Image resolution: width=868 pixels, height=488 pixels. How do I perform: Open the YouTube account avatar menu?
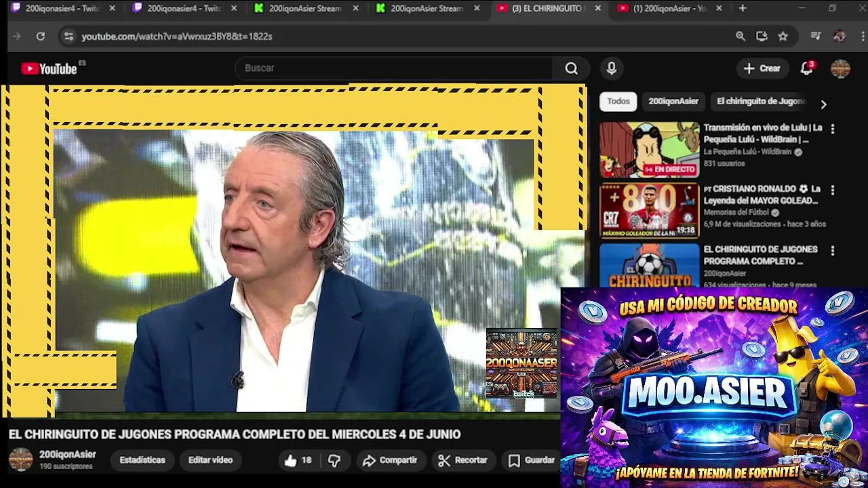point(840,68)
